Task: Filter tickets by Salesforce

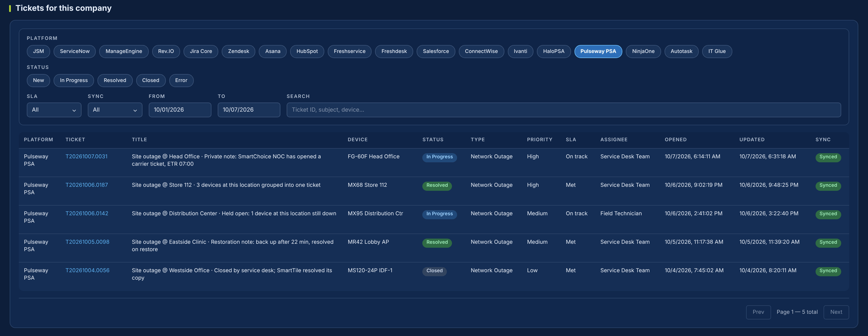Action: pyautogui.click(x=436, y=51)
